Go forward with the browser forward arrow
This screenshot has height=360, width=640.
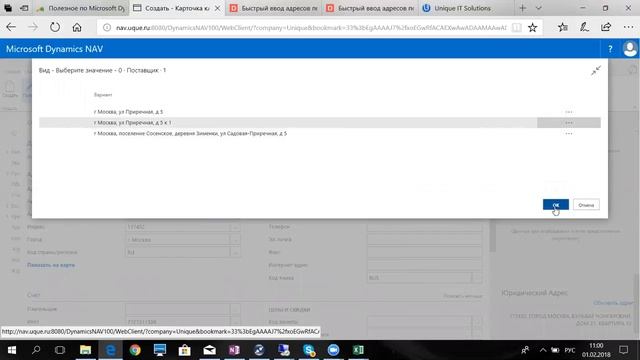33,27
